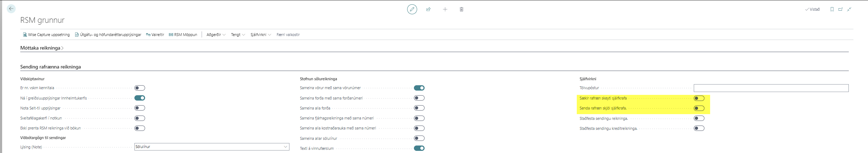Click the back arrow icon
Viewport: 868px width, 153px height.
(x=11, y=9)
